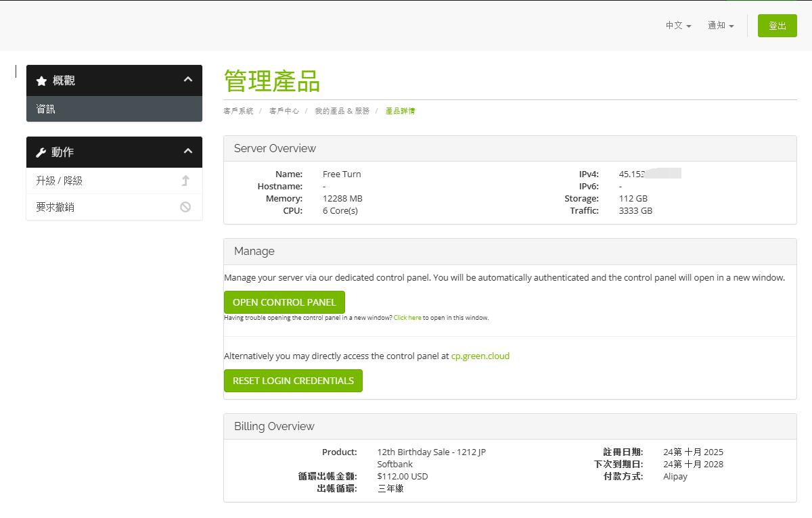Click the wrench icon beside 動作
The width and height of the screenshot is (812, 518).
coord(41,153)
